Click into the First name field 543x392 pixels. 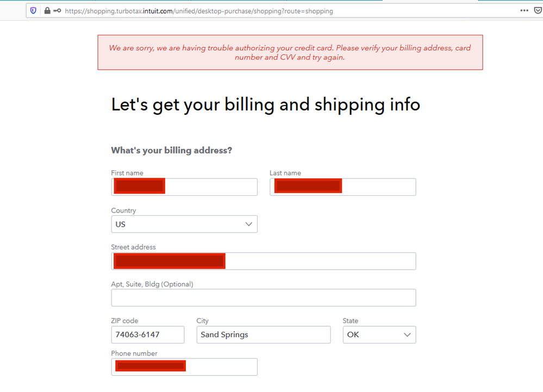[184, 187]
